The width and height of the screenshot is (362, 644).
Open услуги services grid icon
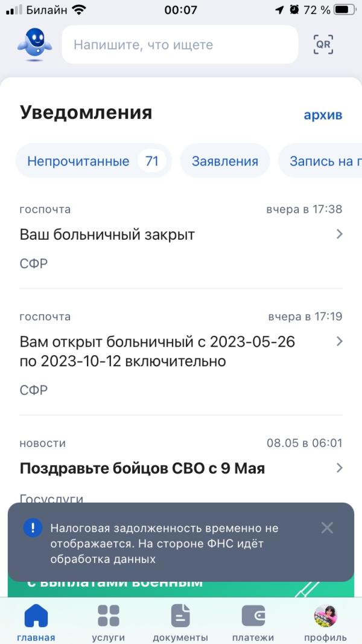coord(109,616)
